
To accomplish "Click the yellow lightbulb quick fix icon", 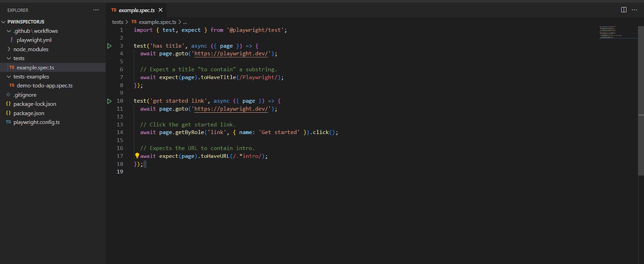I will pos(137,156).
